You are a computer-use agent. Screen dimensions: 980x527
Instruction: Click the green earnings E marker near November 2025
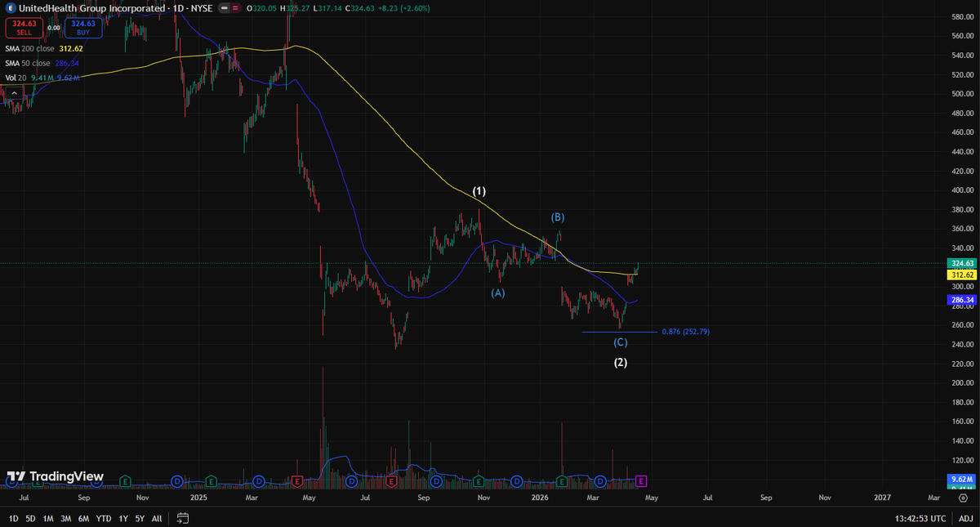point(479,480)
